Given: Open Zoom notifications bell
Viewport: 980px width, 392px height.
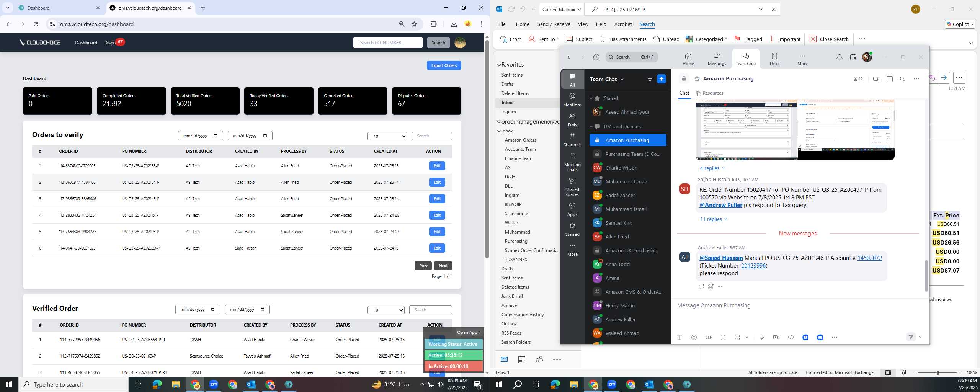Looking at the screenshot, I should 839,57.
